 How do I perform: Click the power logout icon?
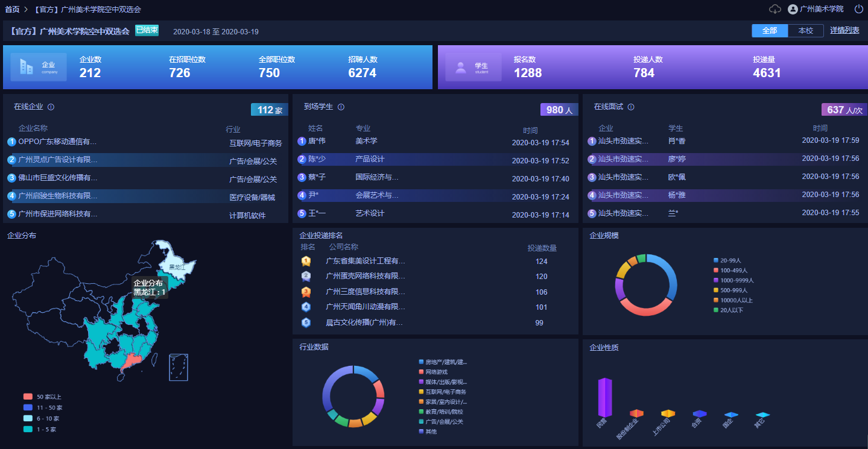(x=859, y=9)
